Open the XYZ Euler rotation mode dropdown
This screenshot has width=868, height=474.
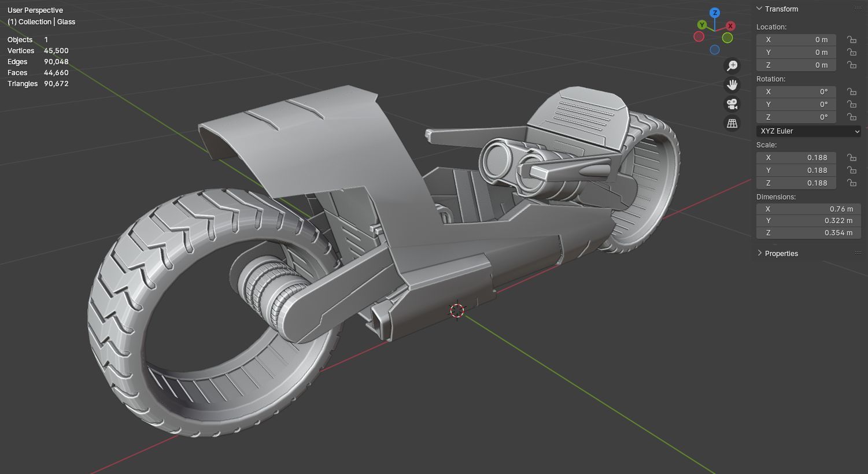pos(808,131)
